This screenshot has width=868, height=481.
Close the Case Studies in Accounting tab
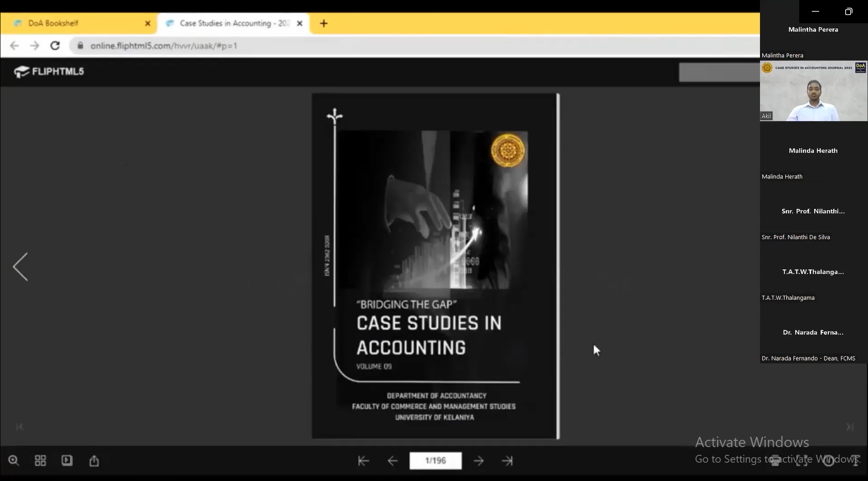point(300,23)
